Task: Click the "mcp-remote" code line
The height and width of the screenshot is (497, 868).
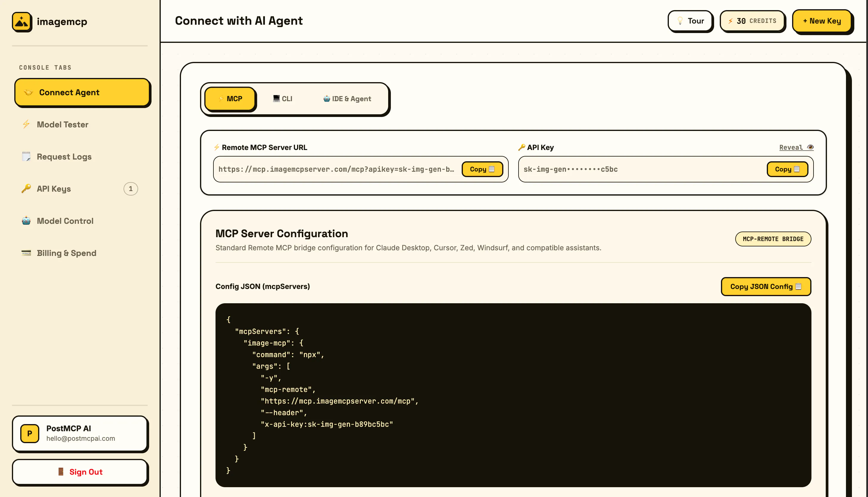Action: point(288,389)
